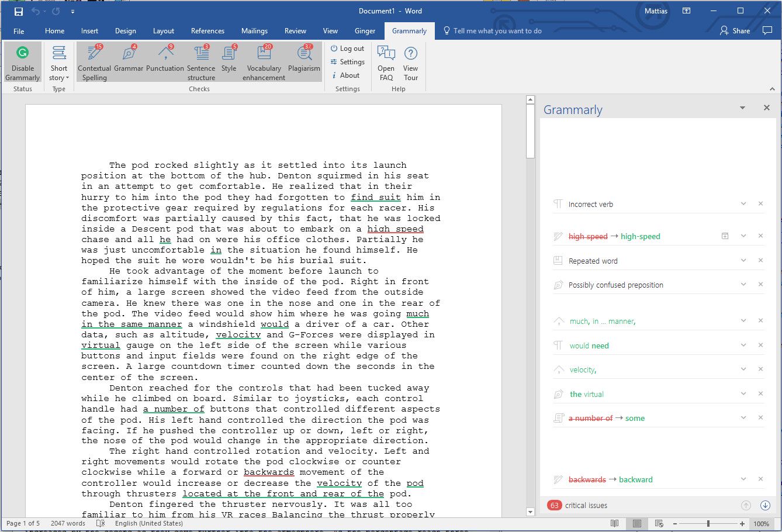Viewport: 782px width, 532px height.
Task: Click the scrollbar down arrow
Action: pyautogui.click(x=530, y=512)
